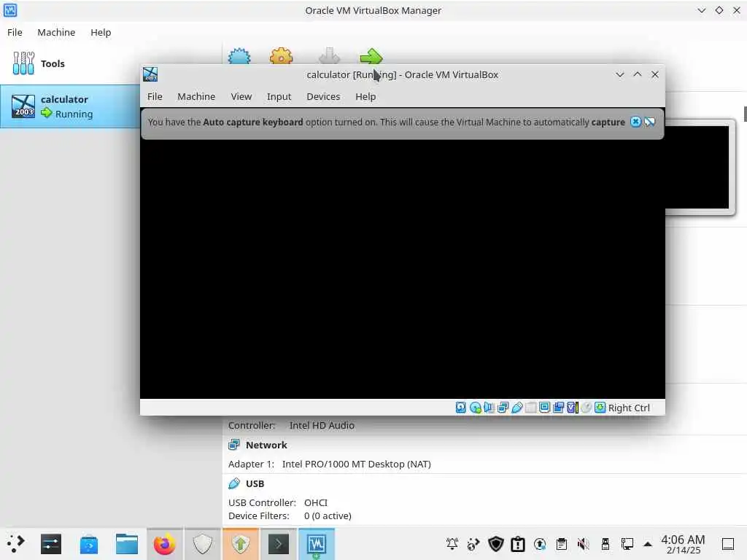
Task: Click the Show Desktop button in the taskbar
Action: pyautogui.click(x=728, y=544)
